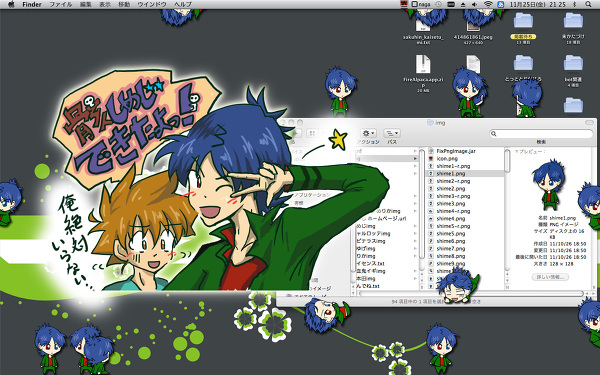This screenshot has height=375, width=600.
Task: Select FixPngImage.jar in the file list
Action: point(456,151)
